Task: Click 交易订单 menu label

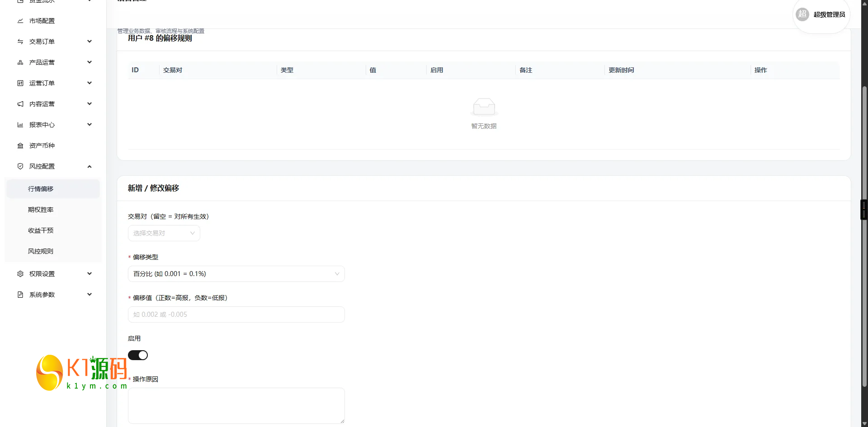Action: 42,42
